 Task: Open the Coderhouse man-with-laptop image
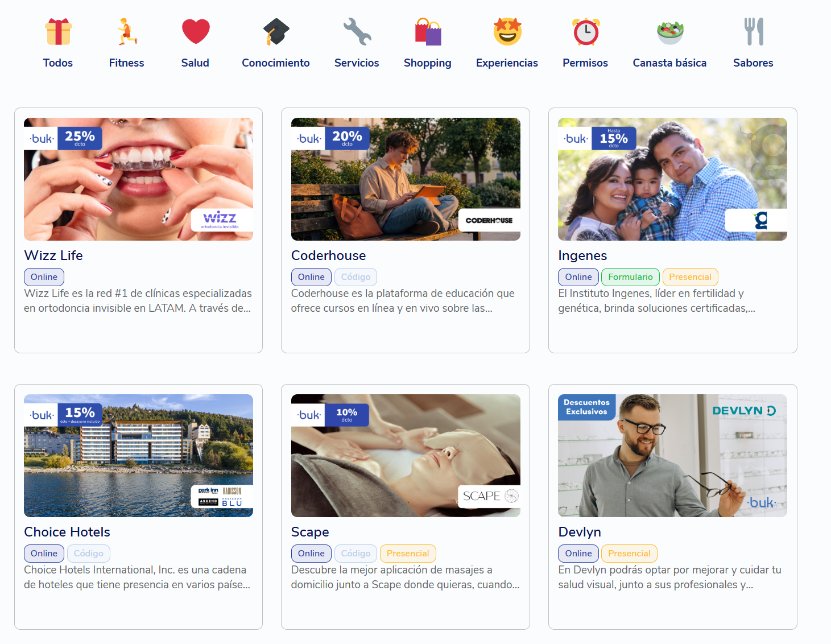[406, 179]
